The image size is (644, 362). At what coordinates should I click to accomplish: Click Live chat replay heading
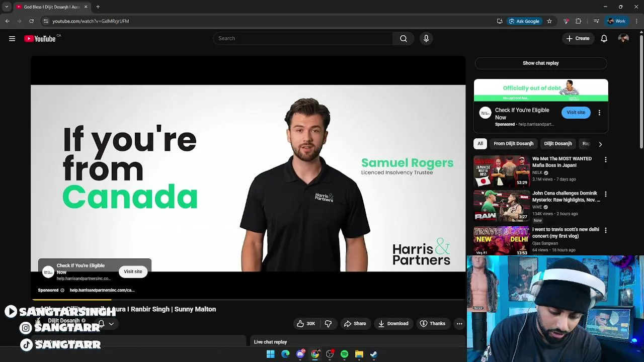270,342
